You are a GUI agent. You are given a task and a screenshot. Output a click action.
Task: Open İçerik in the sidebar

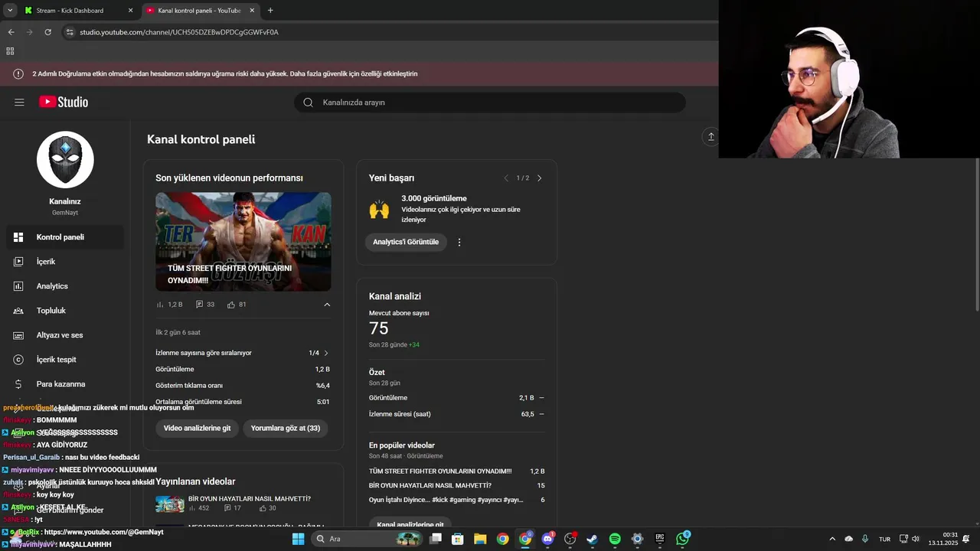click(65, 262)
